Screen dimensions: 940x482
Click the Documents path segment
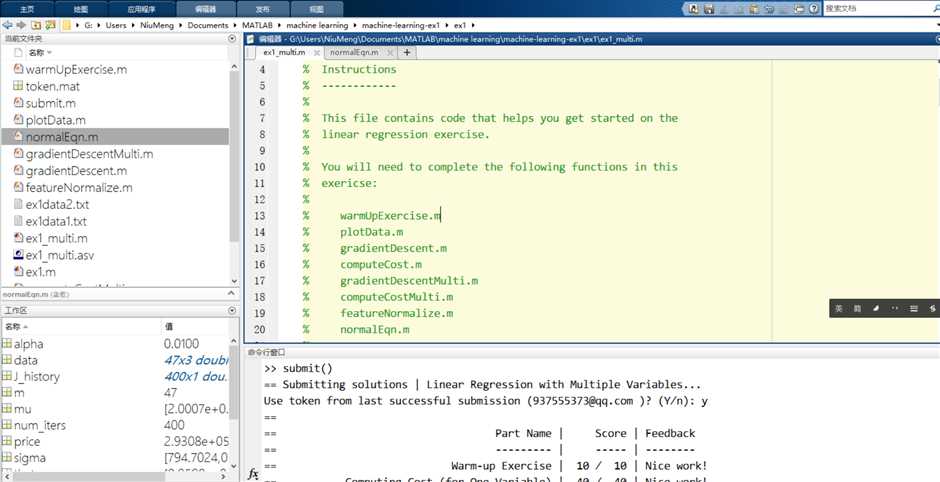pyautogui.click(x=207, y=25)
